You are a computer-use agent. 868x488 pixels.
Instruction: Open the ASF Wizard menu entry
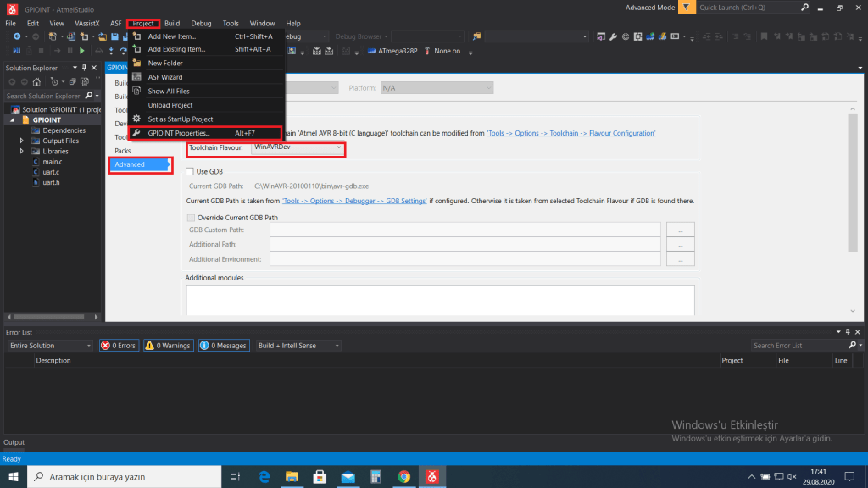164,77
